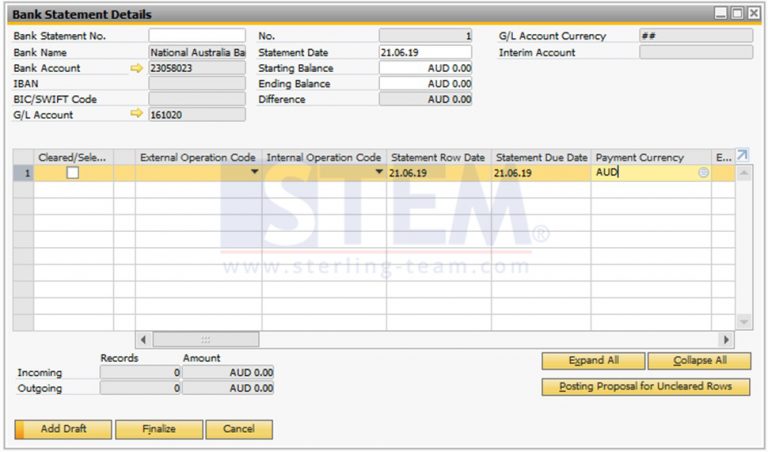Click Expand All button
This screenshot has height=452, width=768.
pos(593,361)
